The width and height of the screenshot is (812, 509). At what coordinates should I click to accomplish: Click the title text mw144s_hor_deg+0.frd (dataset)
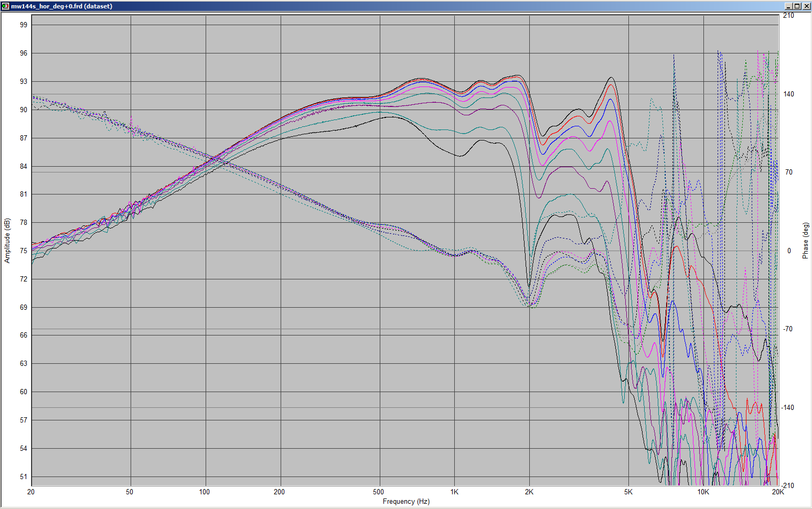pos(62,6)
